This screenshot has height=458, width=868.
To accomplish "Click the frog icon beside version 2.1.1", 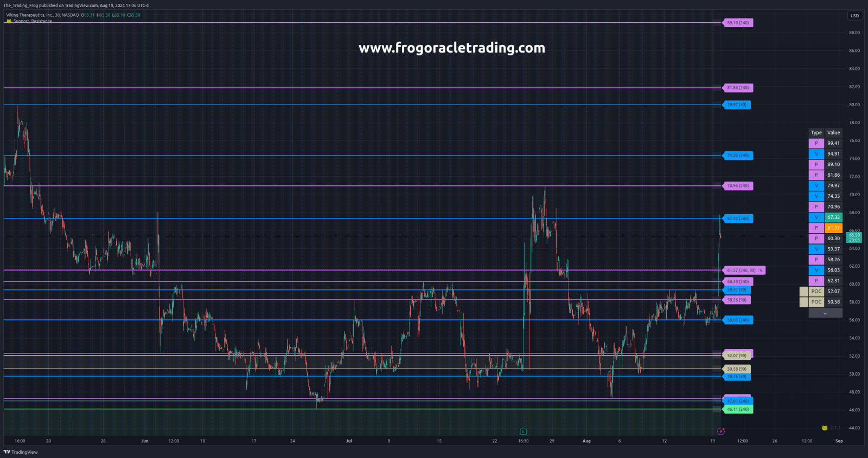I will tap(825, 428).
